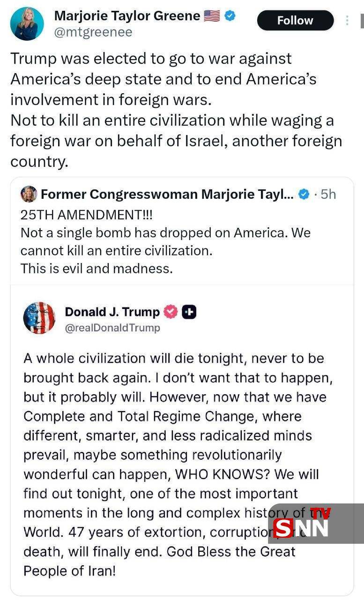Image resolution: width=364 pixels, height=600 pixels.
Task: Click the 5h timestamp on the quoted tweet
Action: pos(327,194)
